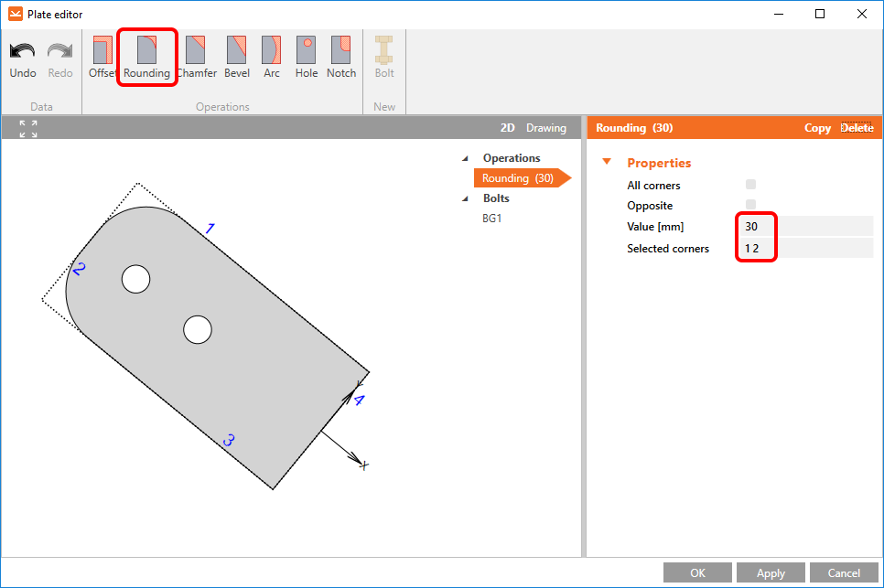Switch to the Drawing view tab

tap(546, 128)
